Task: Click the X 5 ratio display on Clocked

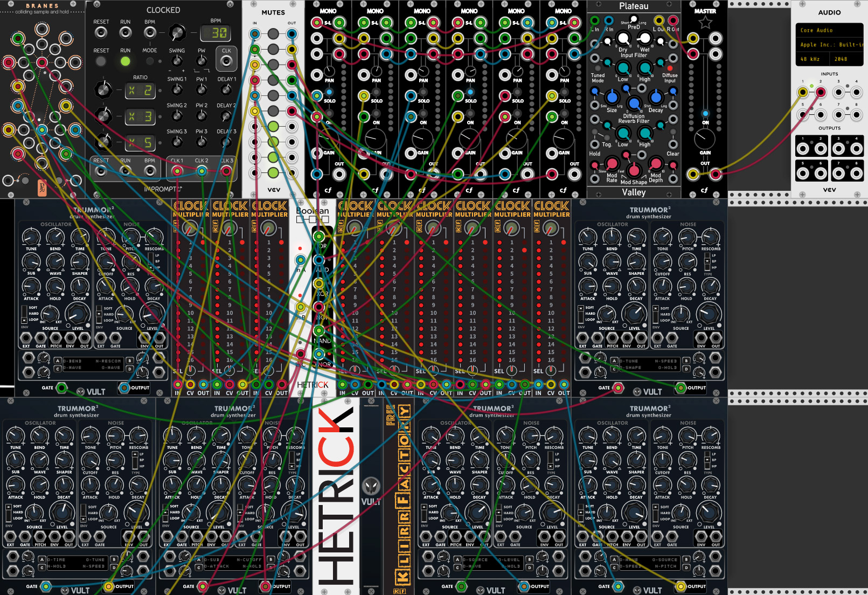Action: coord(140,143)
